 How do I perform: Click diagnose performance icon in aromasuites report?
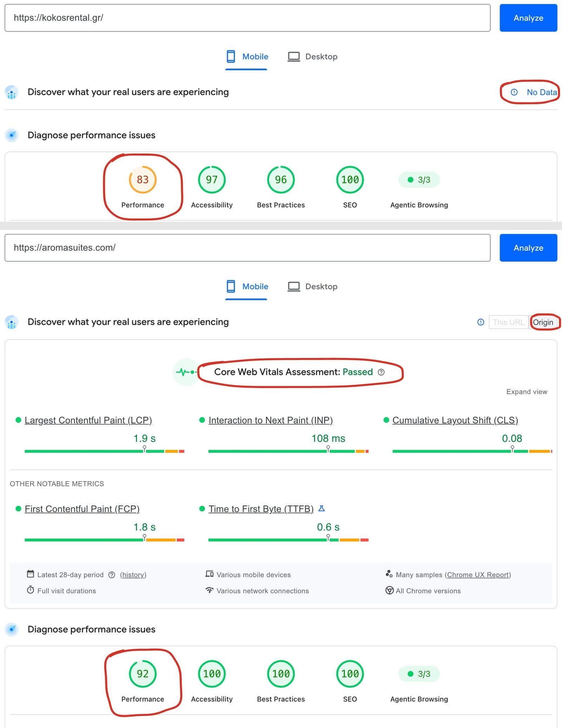12,629
